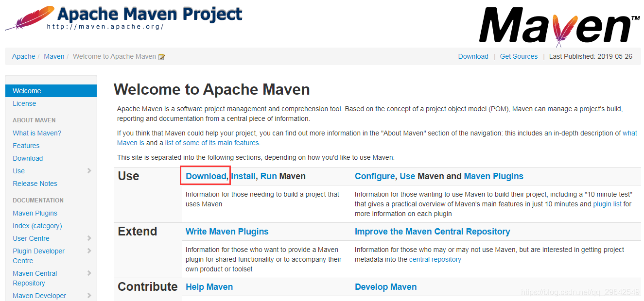Open Maven Plugins in the sidebar

point(35,213)
